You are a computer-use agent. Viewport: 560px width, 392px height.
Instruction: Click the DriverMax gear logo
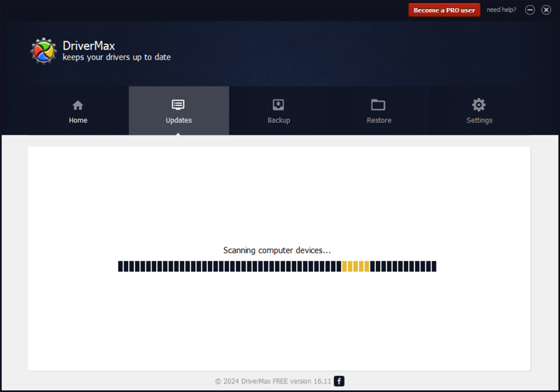tap(44, 51)
